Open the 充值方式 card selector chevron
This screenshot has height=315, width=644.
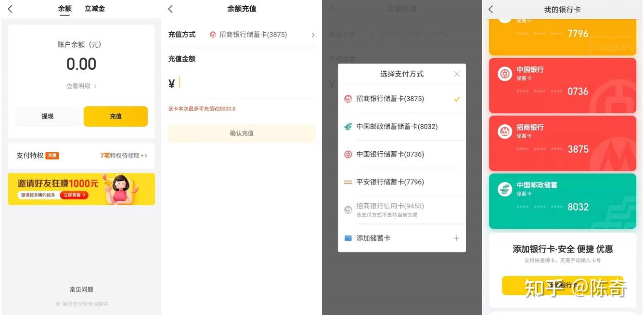[x=313, y=35]
